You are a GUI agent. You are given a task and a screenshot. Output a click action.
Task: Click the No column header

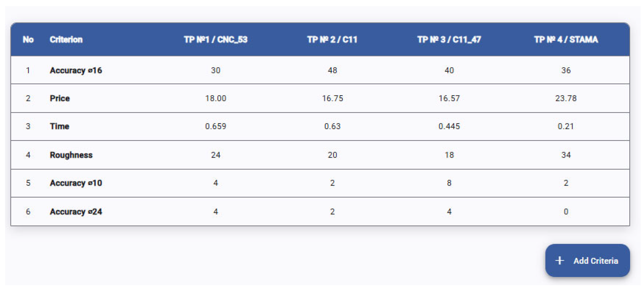[28, 39]
